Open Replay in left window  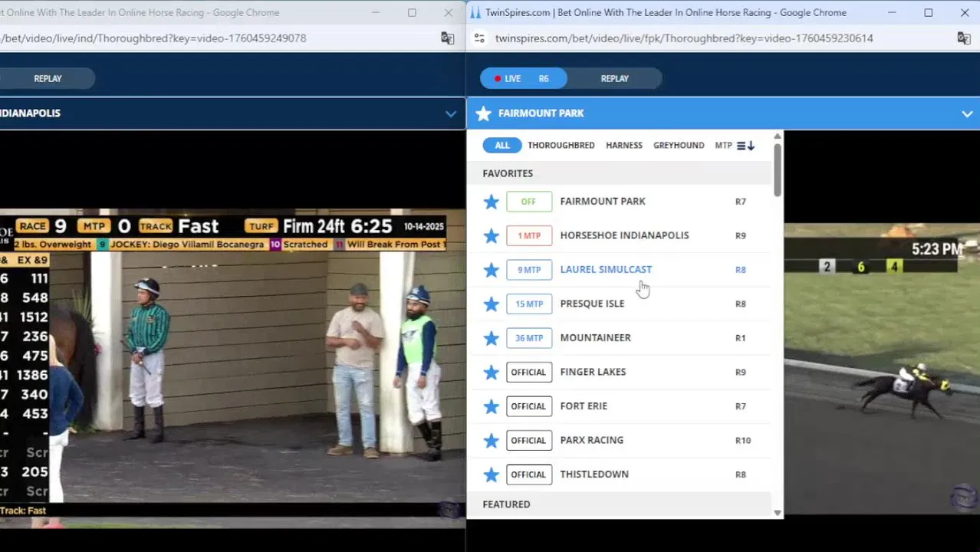pos(48,78)
